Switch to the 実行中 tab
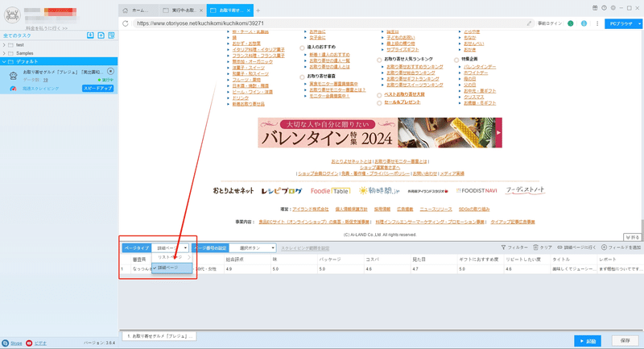This screenshot has width=644, height=349. point(184,10)
